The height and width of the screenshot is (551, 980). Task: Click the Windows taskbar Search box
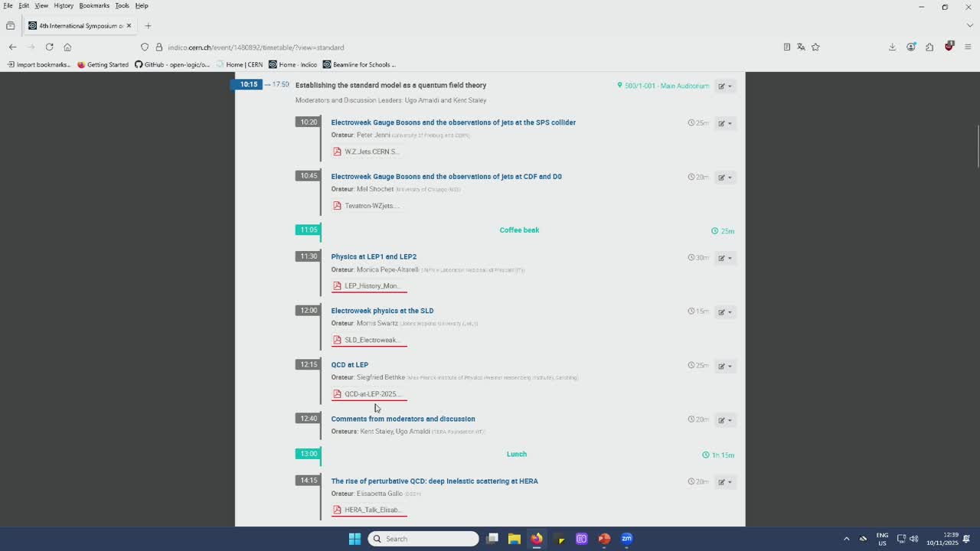tap(423, 539)
